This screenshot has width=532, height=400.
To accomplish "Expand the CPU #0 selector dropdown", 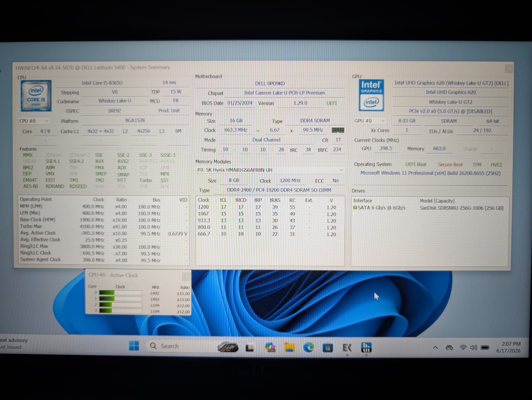I will pyautogui.click(x=35, y=121).
